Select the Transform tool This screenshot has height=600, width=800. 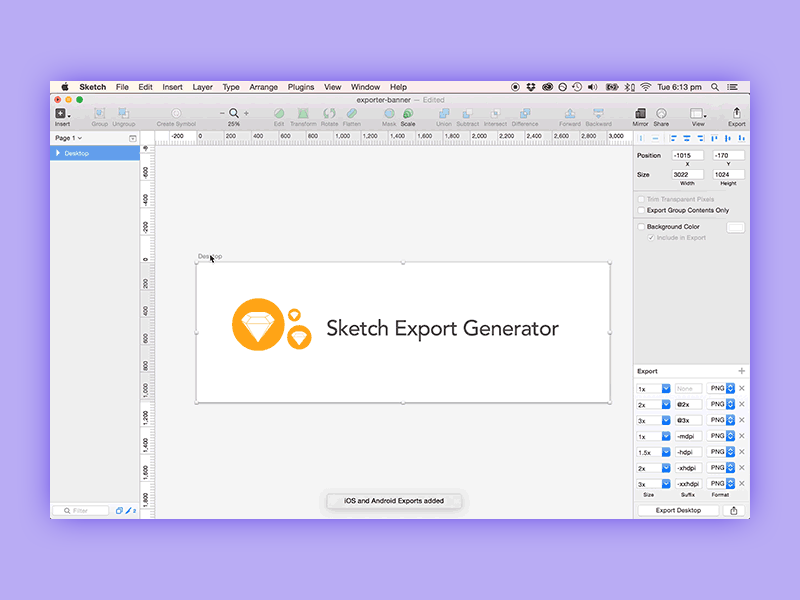(303, 114)
